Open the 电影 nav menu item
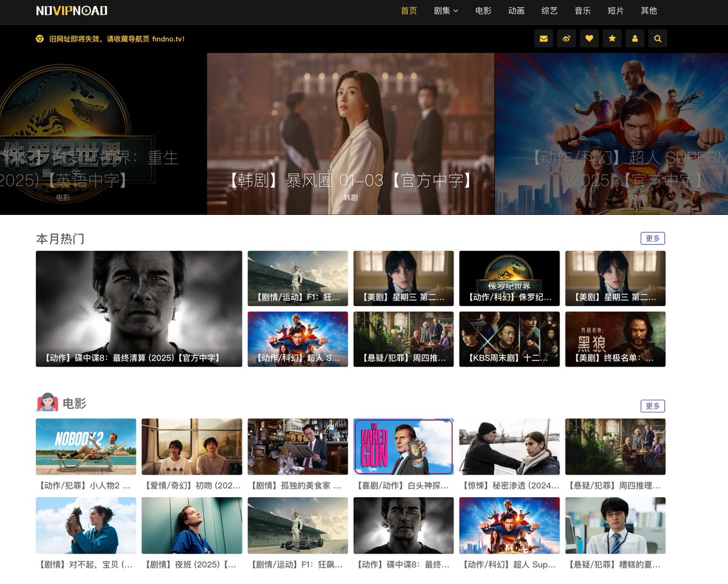Screen dimensions: 728x584 pos(484,11)
